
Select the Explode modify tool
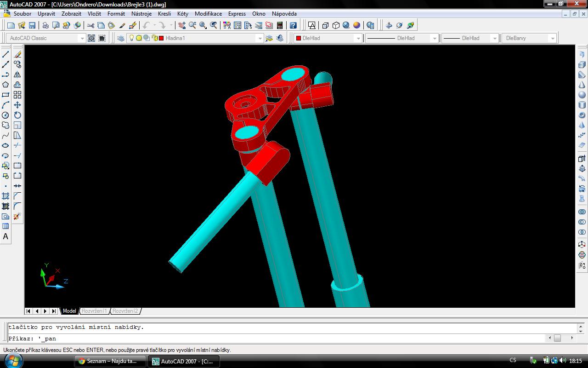coord(17,216)
